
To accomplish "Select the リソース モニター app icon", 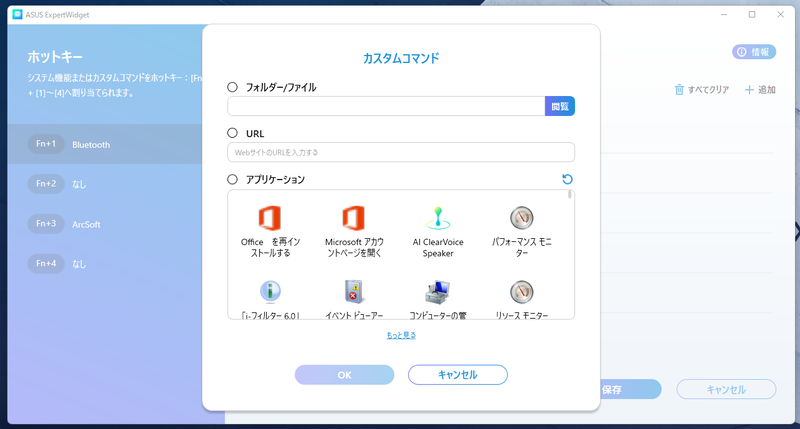I will click(x=521, y=292).
